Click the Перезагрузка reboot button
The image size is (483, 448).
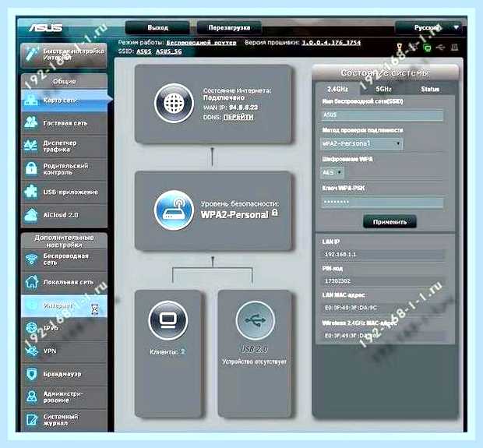(229, 28)
